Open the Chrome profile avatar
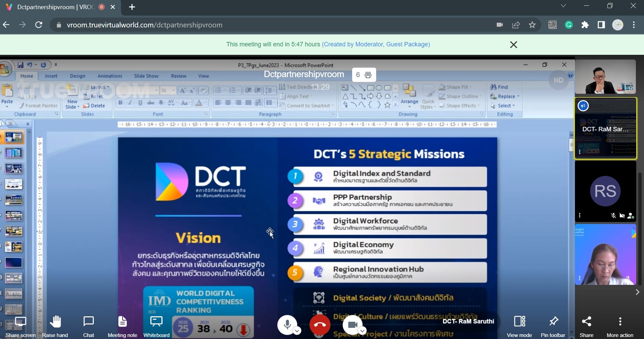This screenshot has height=339, width=644. pyautogui.click(x=618, y=25)
